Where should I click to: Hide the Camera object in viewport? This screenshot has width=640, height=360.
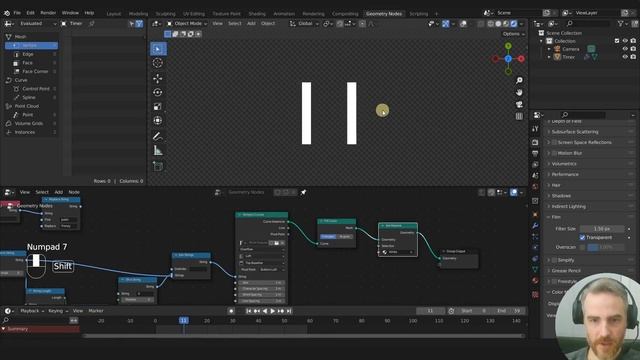point(625,49)
